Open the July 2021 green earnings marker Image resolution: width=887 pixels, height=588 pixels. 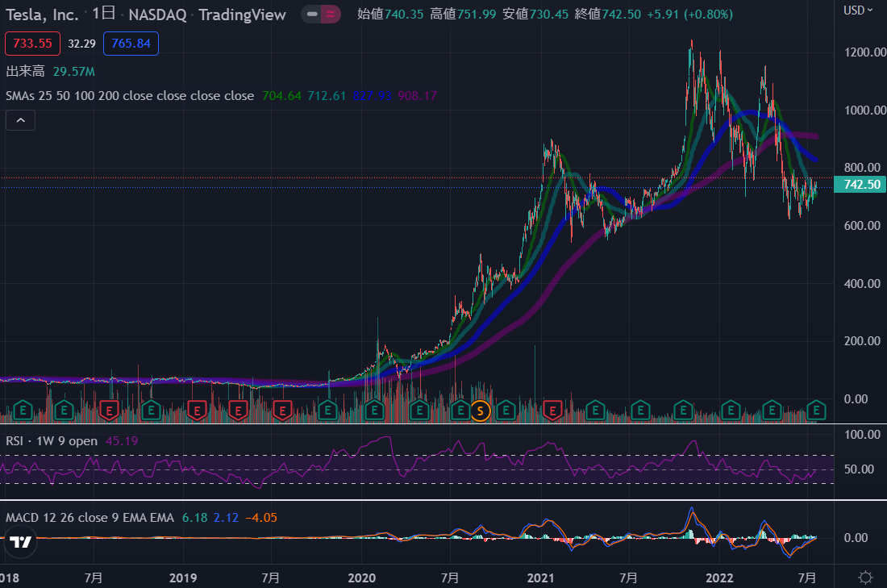point(640,410)
